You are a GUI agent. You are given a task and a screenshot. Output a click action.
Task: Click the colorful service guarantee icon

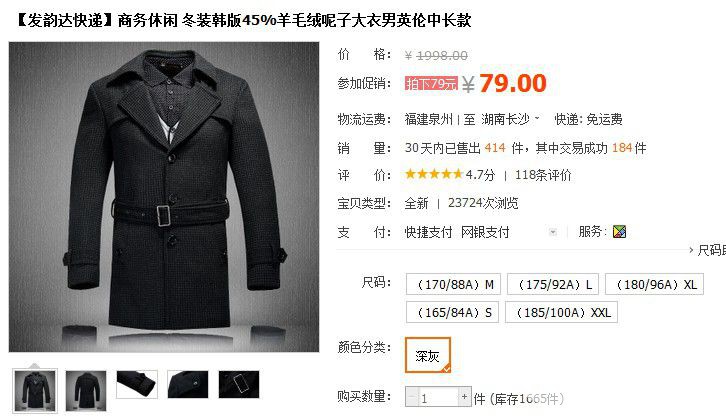pyautogui.click(x=619, y=231)
